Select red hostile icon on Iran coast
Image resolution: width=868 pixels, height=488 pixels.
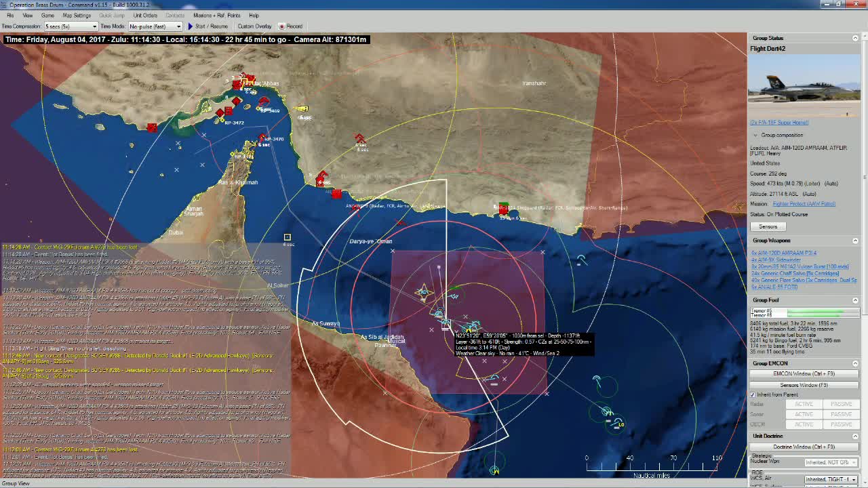click(336, 194)
